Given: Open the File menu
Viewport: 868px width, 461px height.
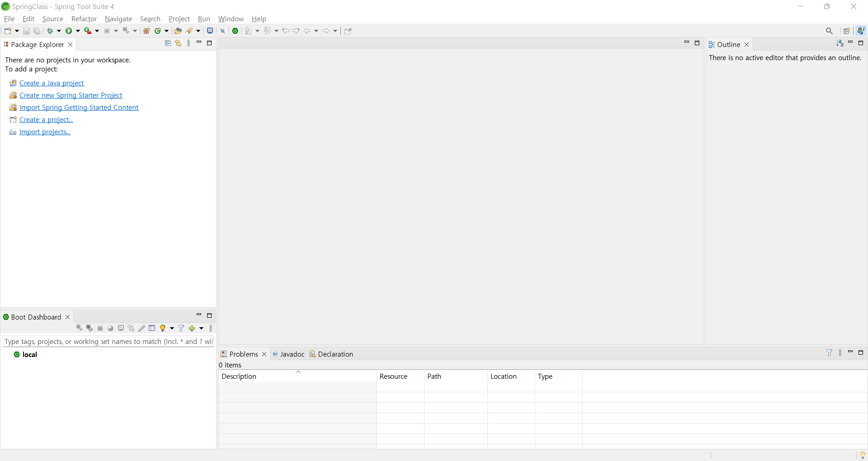Looking at the screenshot, I should (x=9, y=19).
